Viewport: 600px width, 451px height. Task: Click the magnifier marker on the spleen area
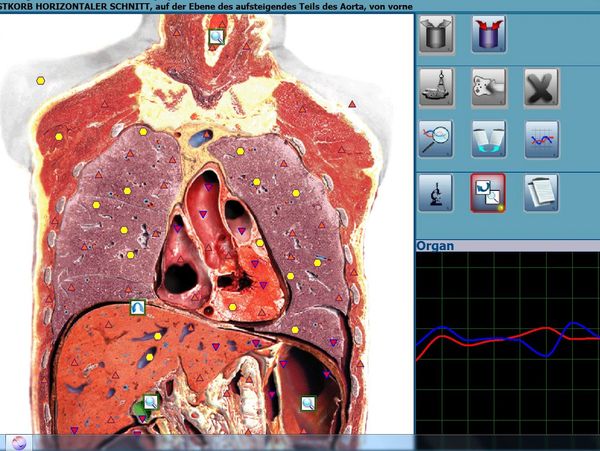point(308,403)
